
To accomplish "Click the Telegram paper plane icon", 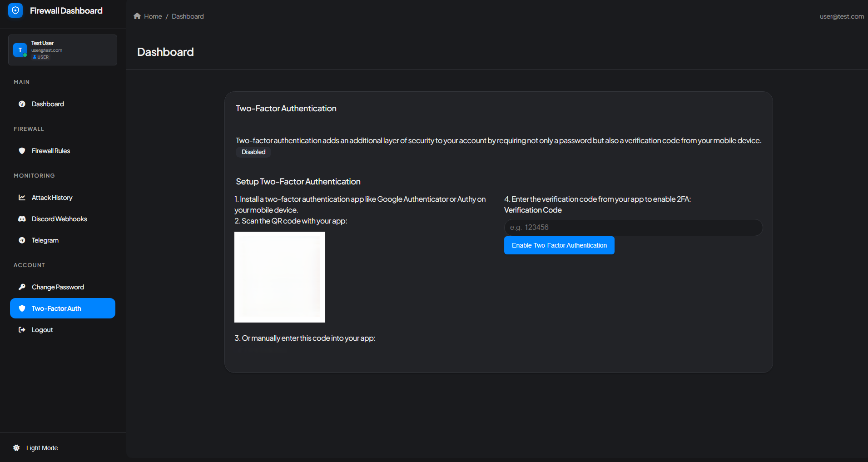I will pos(22,240).
